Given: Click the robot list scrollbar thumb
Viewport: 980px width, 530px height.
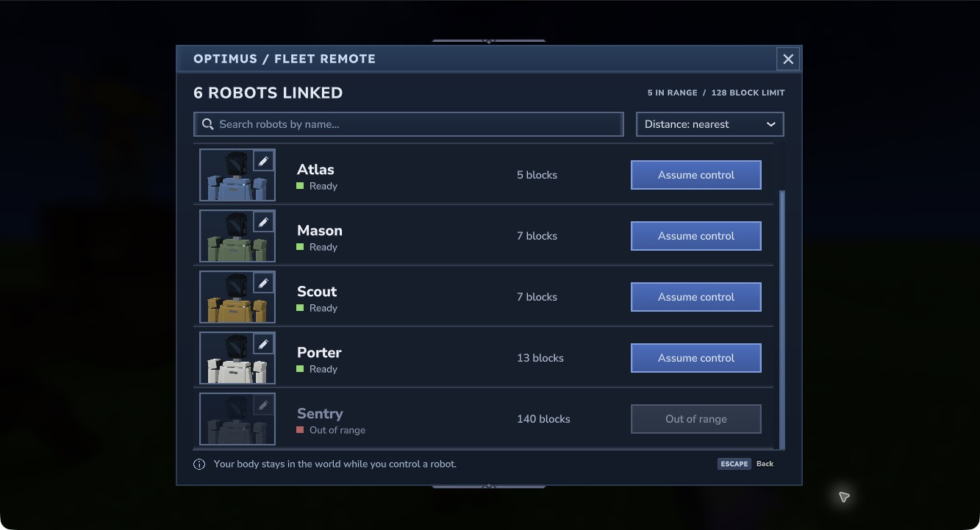Looking at the screenshot, I should click(x=782, y=320).
